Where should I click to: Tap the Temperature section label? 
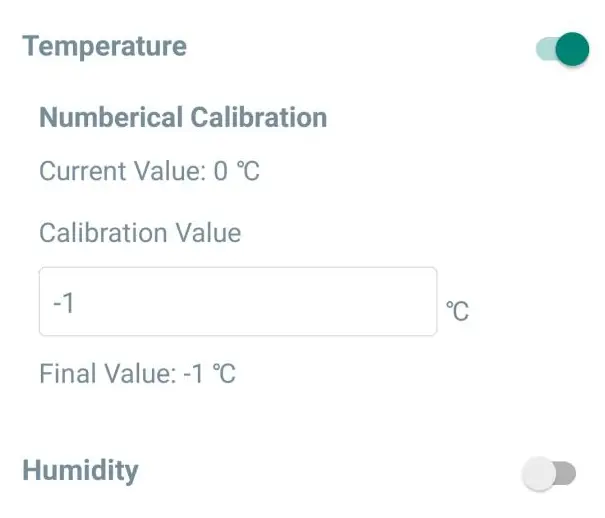[x=104, y=46]
